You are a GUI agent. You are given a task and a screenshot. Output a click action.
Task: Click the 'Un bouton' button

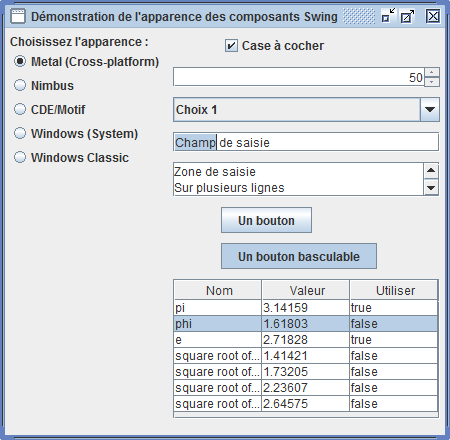266,220
